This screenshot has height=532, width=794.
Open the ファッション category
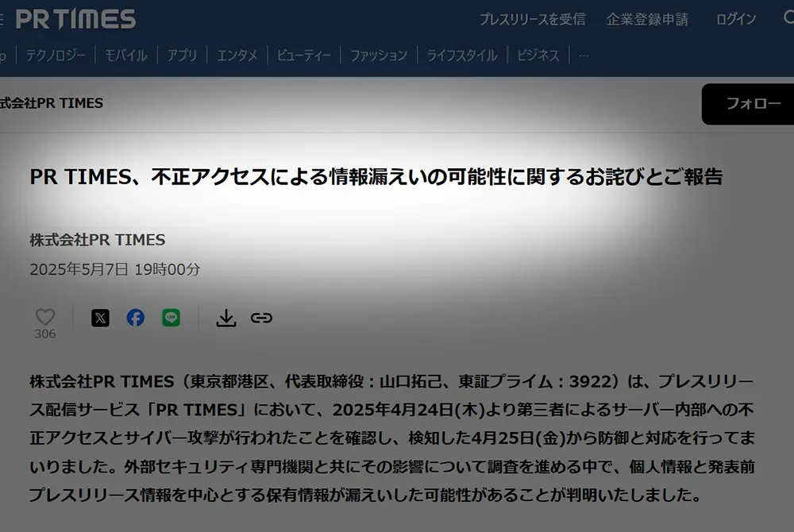click(379, 55)
